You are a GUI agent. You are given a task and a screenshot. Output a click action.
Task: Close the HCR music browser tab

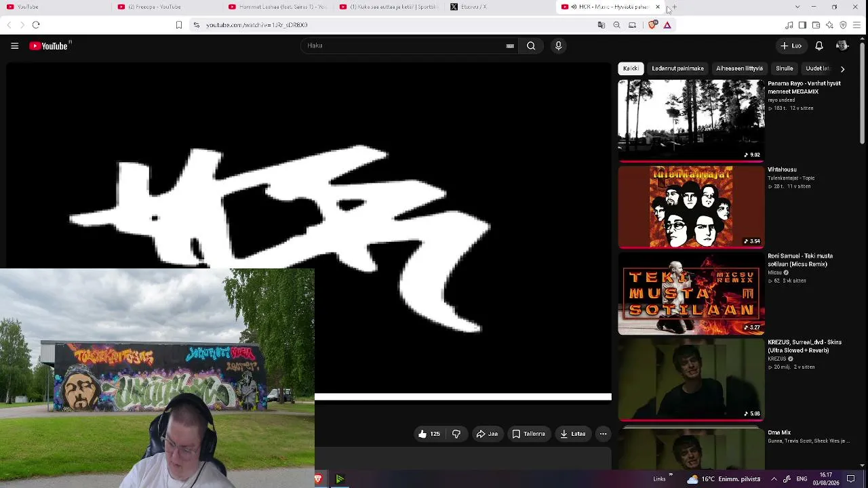coord(657,7)
